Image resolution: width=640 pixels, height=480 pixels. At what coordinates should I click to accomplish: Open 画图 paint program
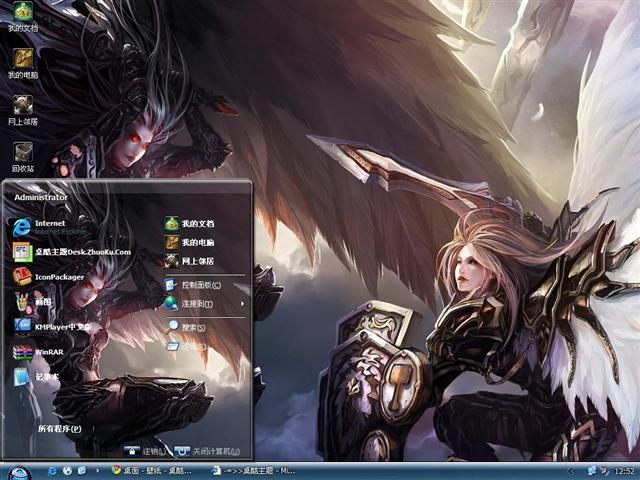(33, 302)
